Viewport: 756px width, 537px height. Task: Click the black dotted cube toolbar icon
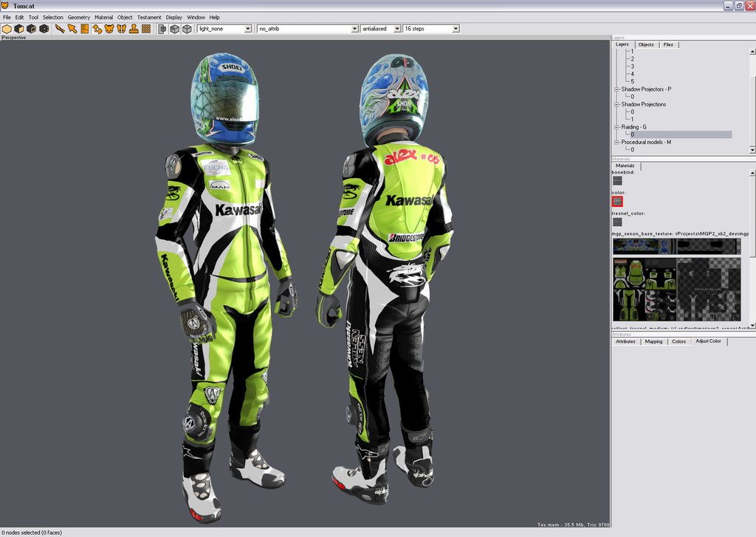[x=44, y=29]
